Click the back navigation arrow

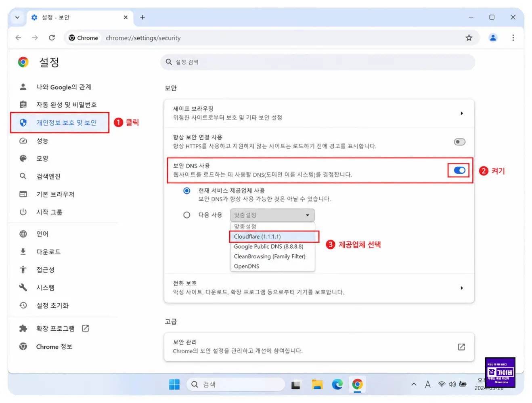pyautogui.click(x=18, y=38)
